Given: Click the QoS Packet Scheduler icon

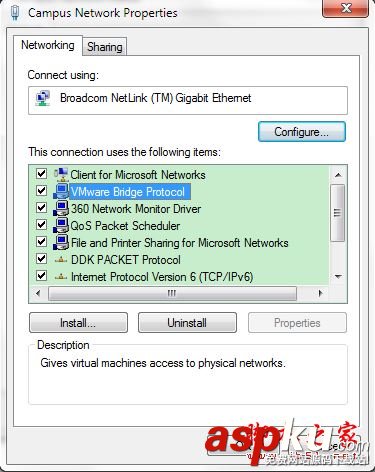Looking at the screenshot, I should (61, 226).
